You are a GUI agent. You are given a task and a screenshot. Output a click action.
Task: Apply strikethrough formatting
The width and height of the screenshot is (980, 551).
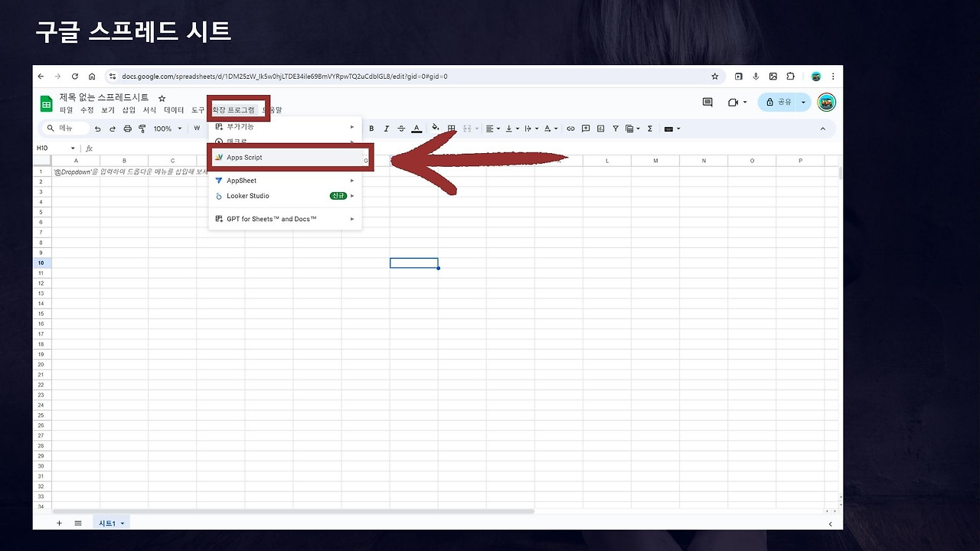point(401,129)
